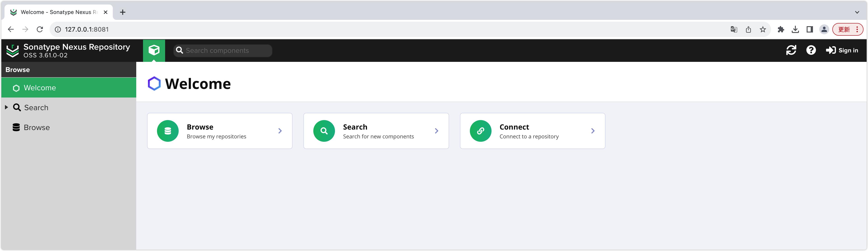Click chevron on the Connect card
This screenshot has width=868, height=251.
(x=593, y=131)
